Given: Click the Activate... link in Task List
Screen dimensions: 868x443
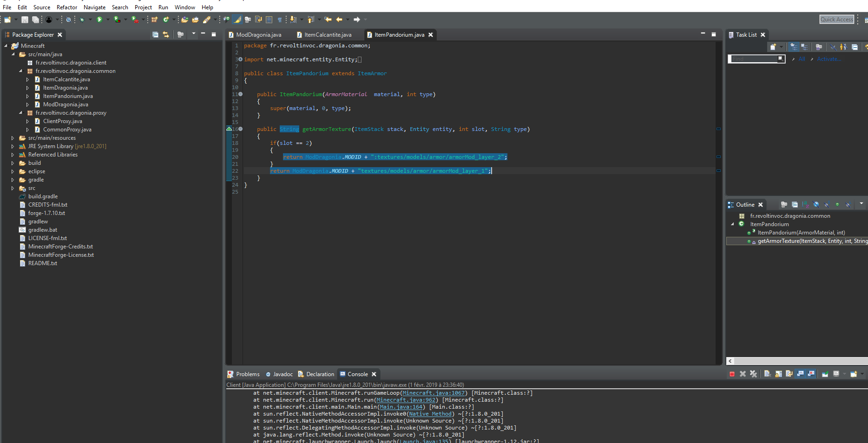Looking at the screenshot, I should (829, 59).
